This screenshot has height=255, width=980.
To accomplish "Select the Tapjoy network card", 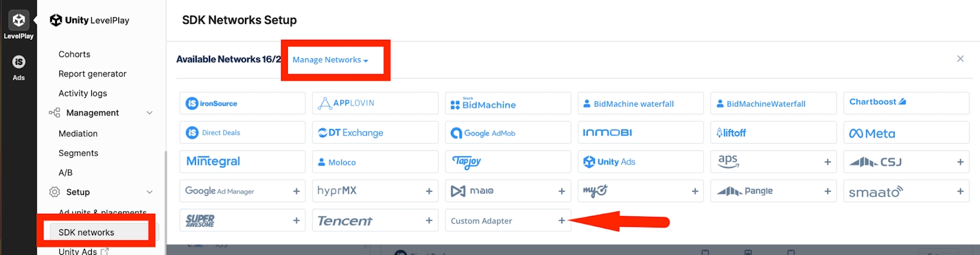I will point(508,162).
